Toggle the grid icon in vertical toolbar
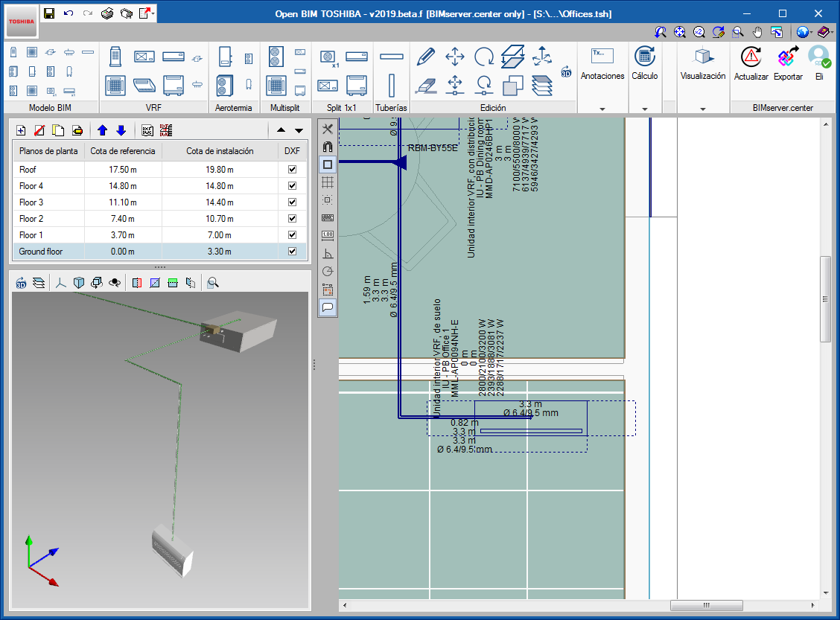Screen dimensions: 840x620 point(328,182)
